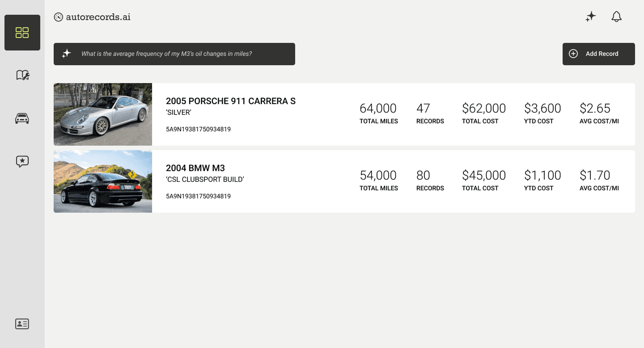Open the dashboard grid view in sidebar
644x348 pixels.
22,32
